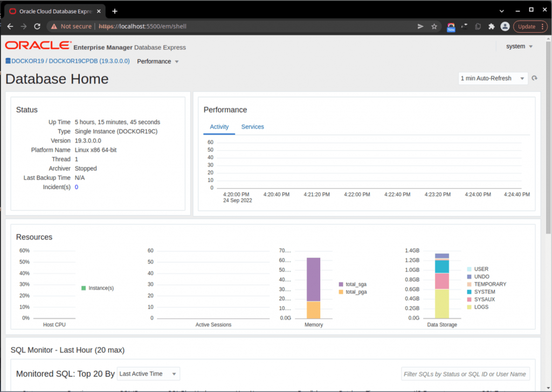Reload the Database Express page
Screen dimensions: 552x392
pos(37,26)
